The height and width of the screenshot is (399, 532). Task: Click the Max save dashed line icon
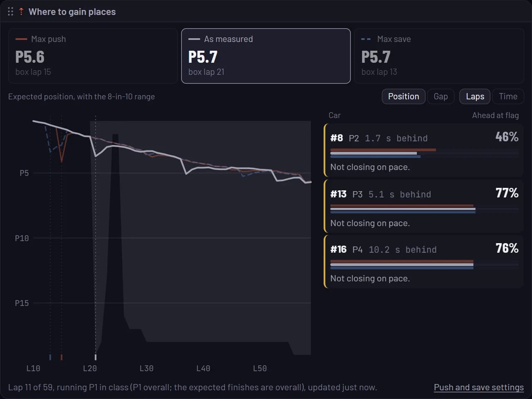(366, 39)
